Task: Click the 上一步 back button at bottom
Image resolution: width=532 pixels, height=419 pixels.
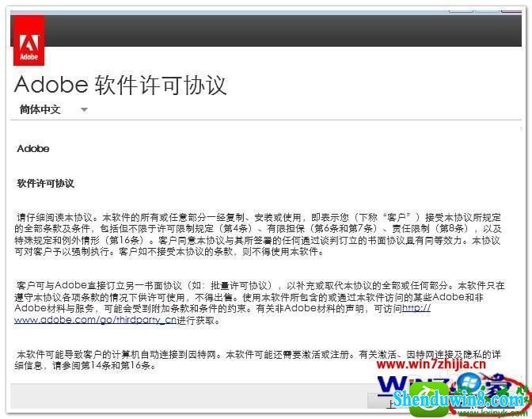Action: (x=389, y=402)
